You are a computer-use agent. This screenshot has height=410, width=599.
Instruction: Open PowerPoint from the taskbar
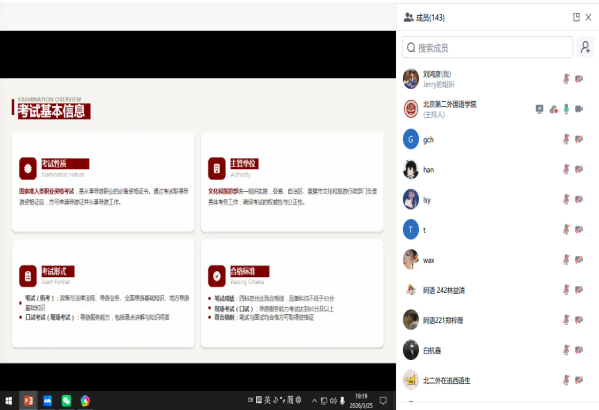point(28,400)
